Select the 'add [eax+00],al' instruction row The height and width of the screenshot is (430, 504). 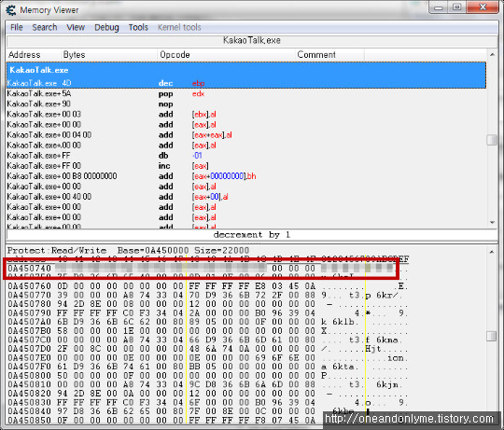click(246, 197)
